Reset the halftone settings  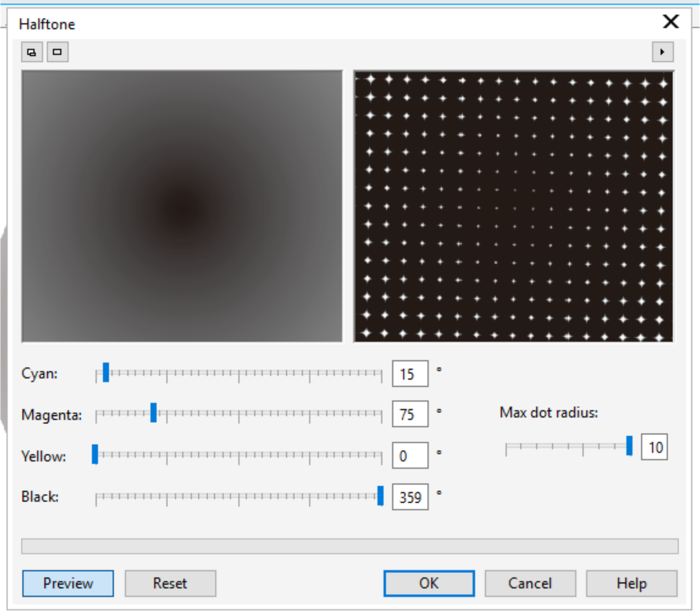click(x=170, y=583)
